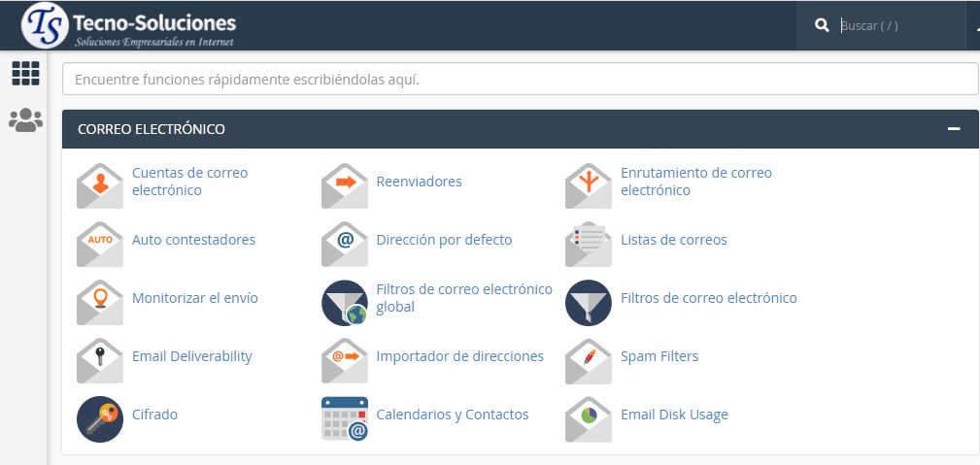Click the Auto contestadores AUTO icon

point(100,244)
